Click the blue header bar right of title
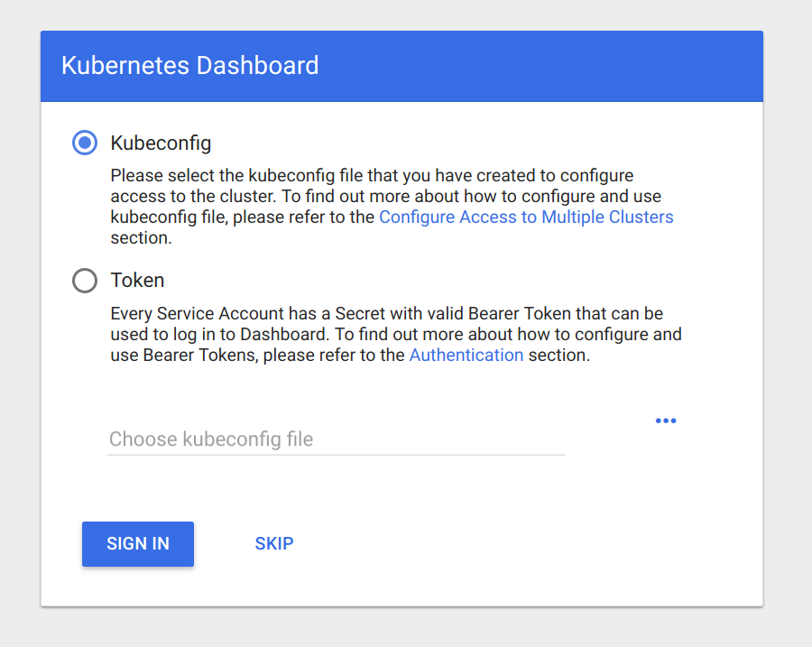This screenshot has width=812, height=647. tap(541, 66)
